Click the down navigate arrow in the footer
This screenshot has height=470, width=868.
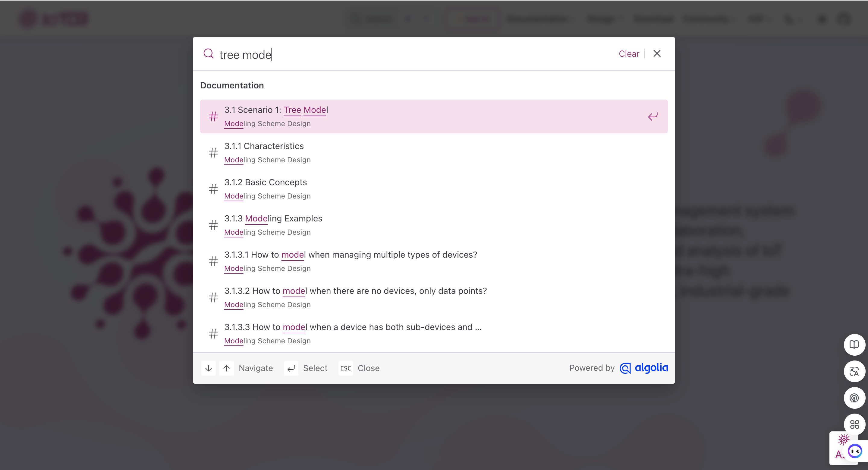pyautogui.click(x=208, y=368)
